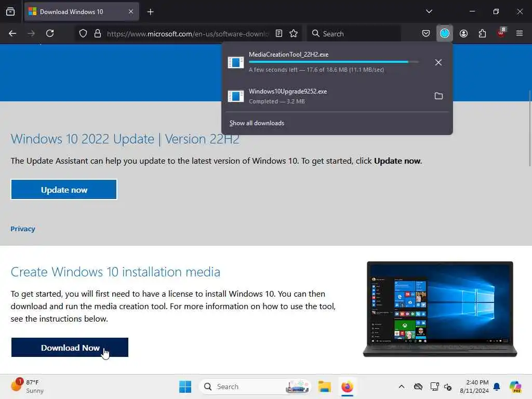Open the tracking protection shield icon
The width and height of the screenshot is (532, 399).
(83, 33)
